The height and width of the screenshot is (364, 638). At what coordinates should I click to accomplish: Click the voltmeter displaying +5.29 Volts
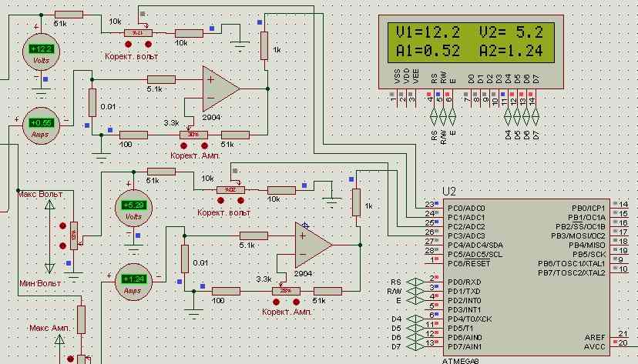click(134, 205)
